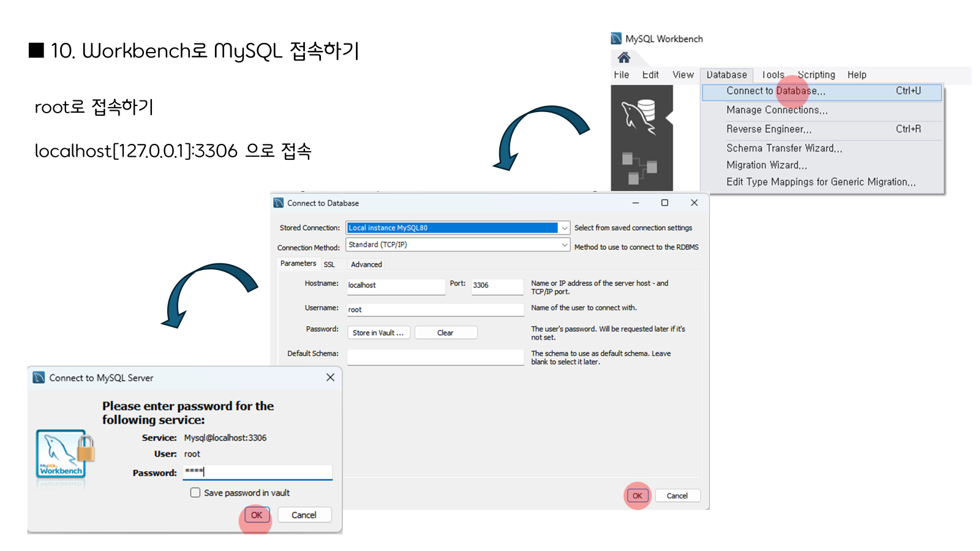Confirm OK in Connect to MySQL Server dialog
The width and height of the screenshot is (980, 551).
pyautogui.click(x=257, y=515)
